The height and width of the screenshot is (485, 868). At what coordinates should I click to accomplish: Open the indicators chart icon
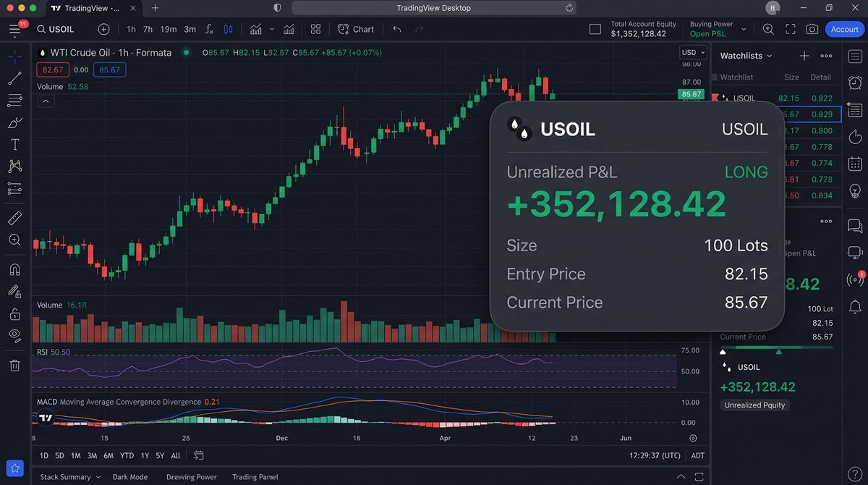256,29
